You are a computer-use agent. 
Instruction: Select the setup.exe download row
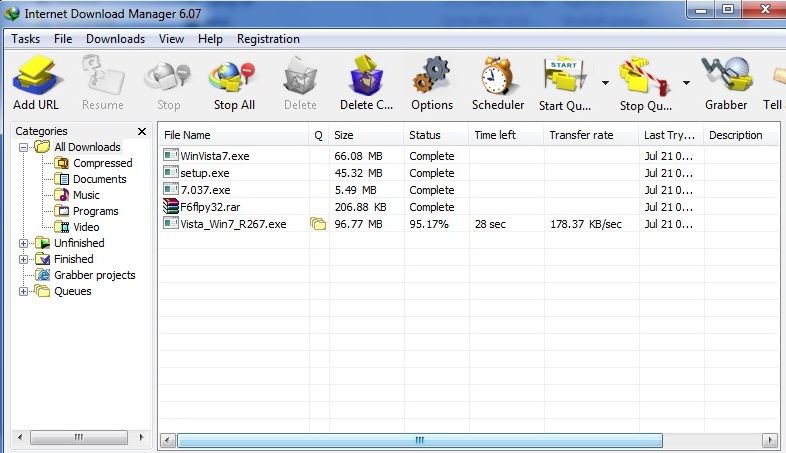pos(469,173)
